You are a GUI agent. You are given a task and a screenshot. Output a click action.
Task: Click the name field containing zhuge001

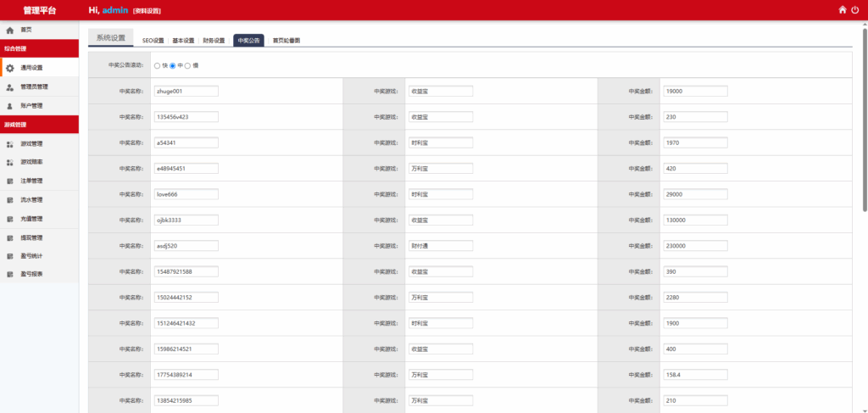186,91
